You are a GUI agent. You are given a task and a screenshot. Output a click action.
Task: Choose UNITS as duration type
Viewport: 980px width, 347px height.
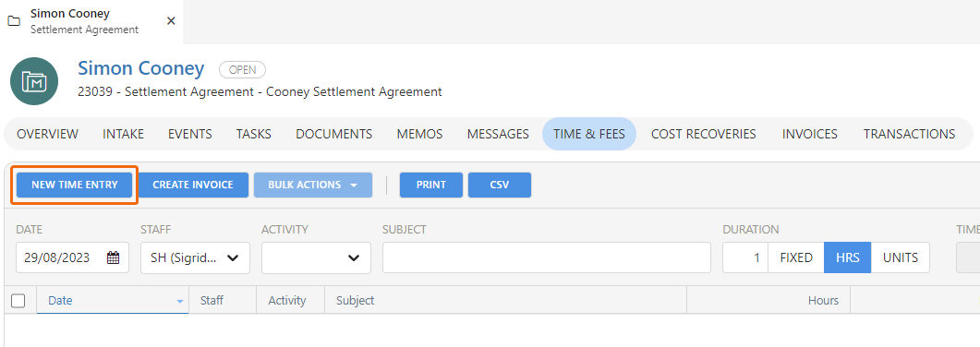click(x=900, y=257)
